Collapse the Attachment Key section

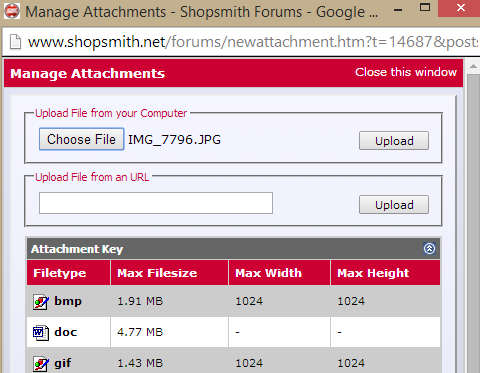(x=429, y=248)
